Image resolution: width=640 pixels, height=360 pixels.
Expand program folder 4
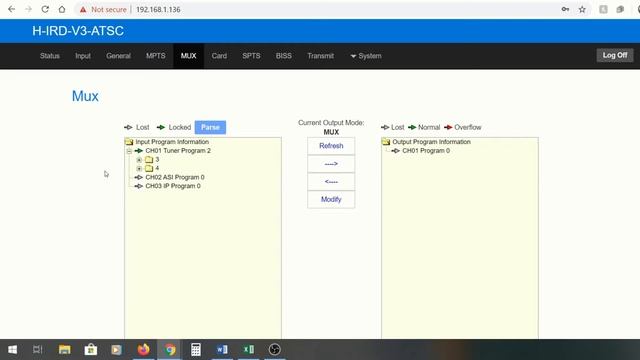click(x=139, y=169)
